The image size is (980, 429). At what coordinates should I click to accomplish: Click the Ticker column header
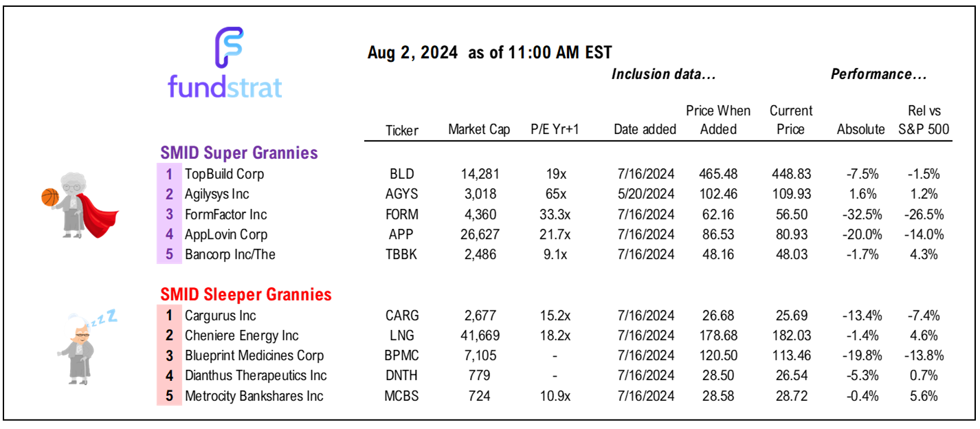402,130
